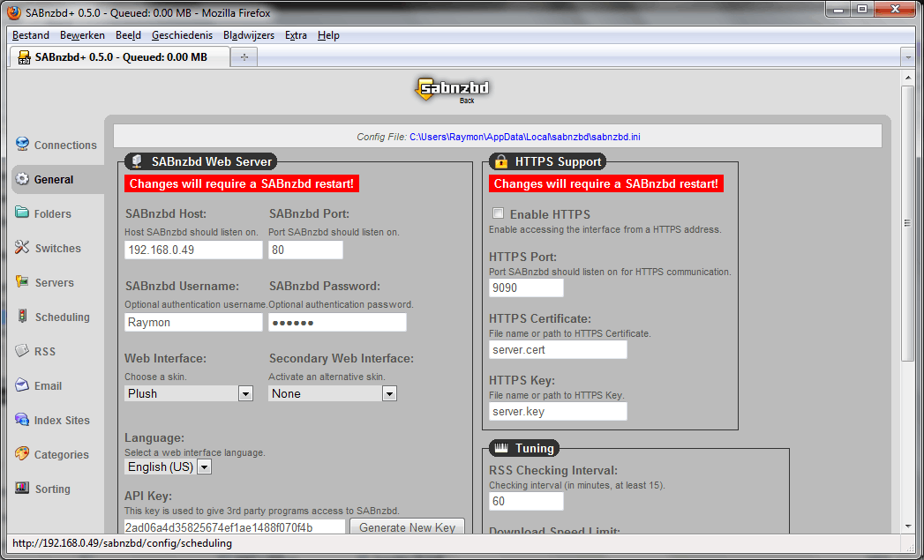The image size is (924, 560).
Task: Click the Scheduling traffic light icon
Action: click(x=22, y=317)
